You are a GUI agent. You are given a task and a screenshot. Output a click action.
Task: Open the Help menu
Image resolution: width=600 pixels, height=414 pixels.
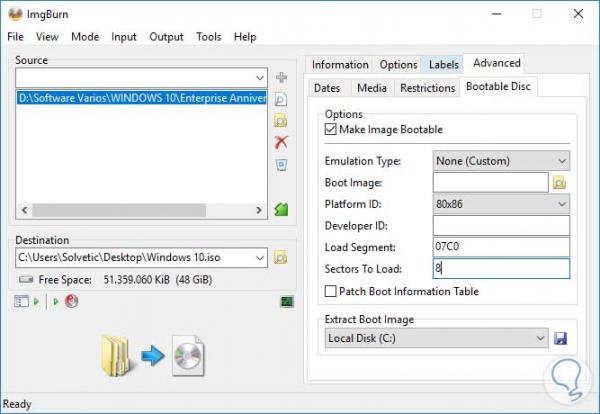pyautogui.click(x=245, y=37)
